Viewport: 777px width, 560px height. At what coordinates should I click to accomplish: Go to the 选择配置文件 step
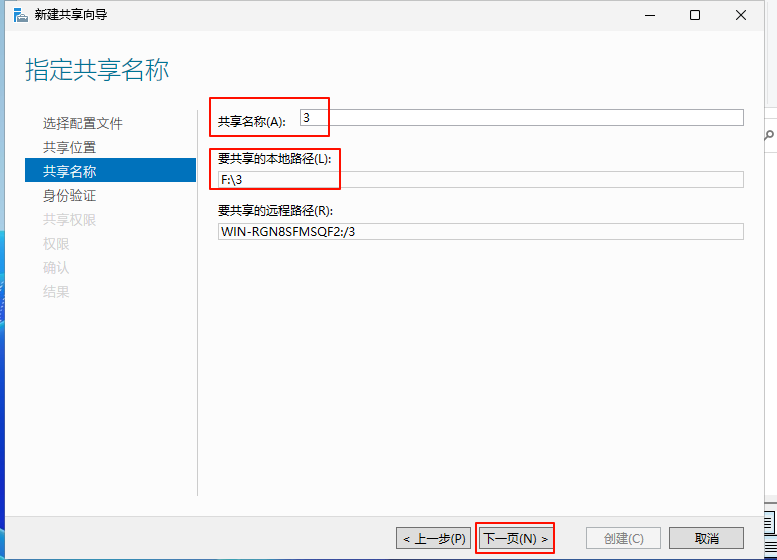click(x=83, y=123)
